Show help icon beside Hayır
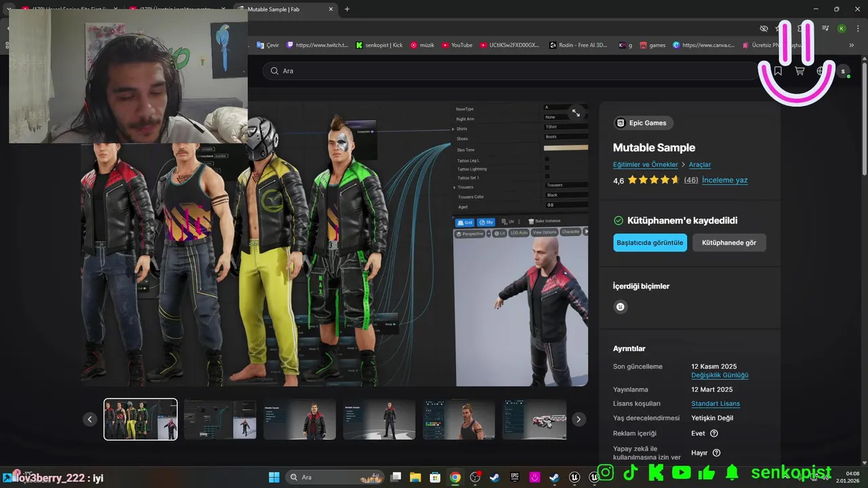This screenshot has height=488, width=868. click(717, 453)
